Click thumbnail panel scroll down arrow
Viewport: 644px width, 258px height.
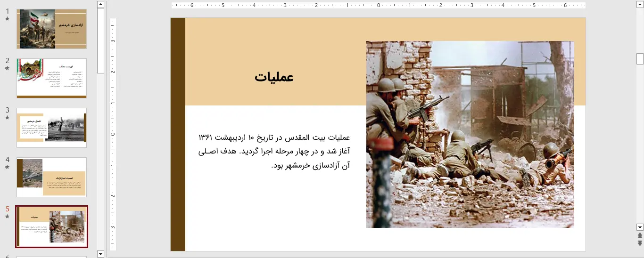pyautogui.click(x=100, y=254)
